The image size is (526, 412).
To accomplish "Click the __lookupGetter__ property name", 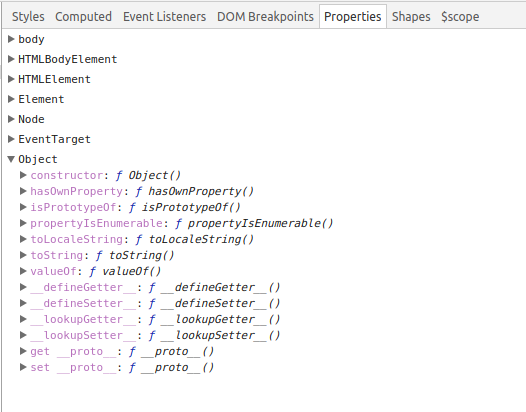I will click(x=83, y=319).
